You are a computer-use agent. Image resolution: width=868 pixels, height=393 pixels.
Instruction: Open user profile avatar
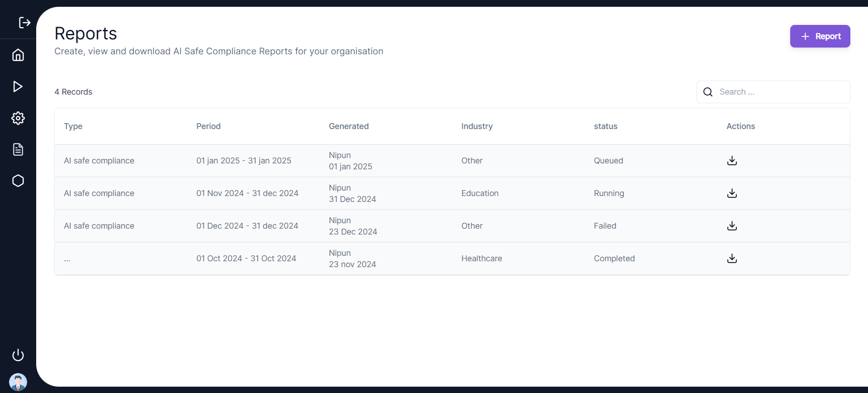coord(18,382)
